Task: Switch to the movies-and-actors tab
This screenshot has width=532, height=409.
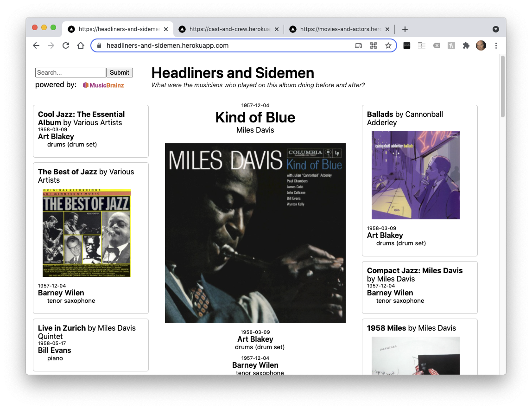Action: 341,29
